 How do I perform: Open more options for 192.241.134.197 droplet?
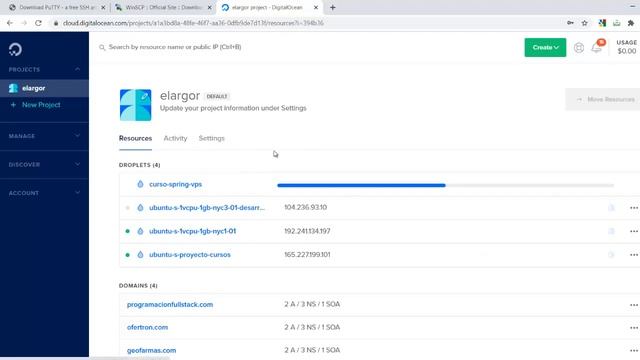(633, 231)
